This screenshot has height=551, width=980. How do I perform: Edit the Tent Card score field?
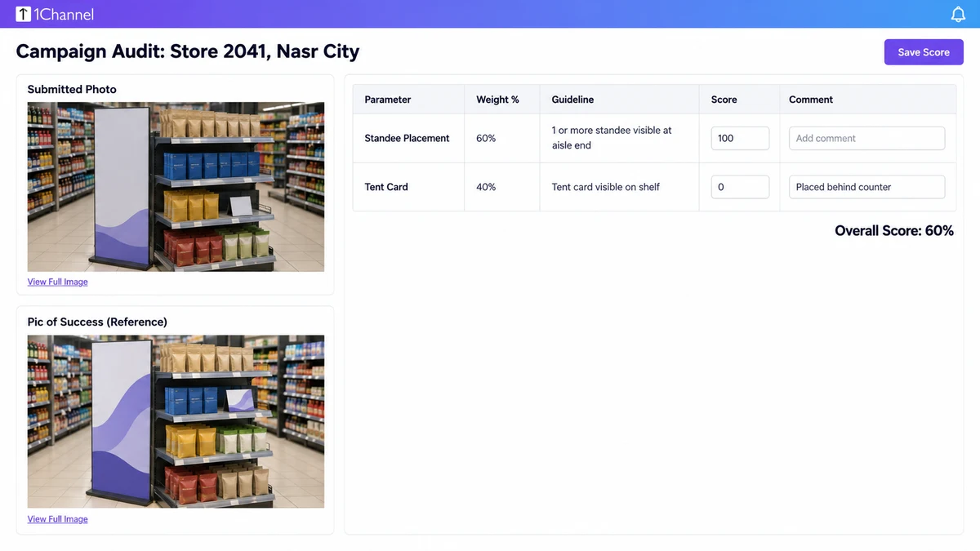[x=740, y=187]
